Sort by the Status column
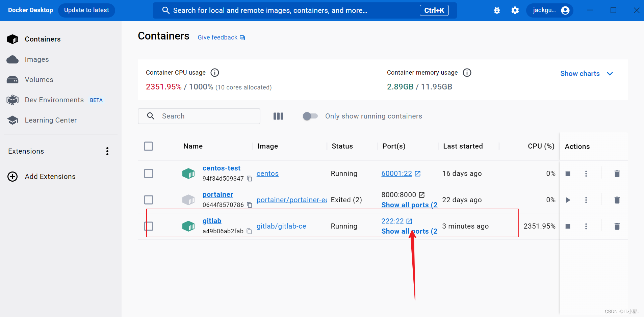644x317 pixels. [342, 146]
